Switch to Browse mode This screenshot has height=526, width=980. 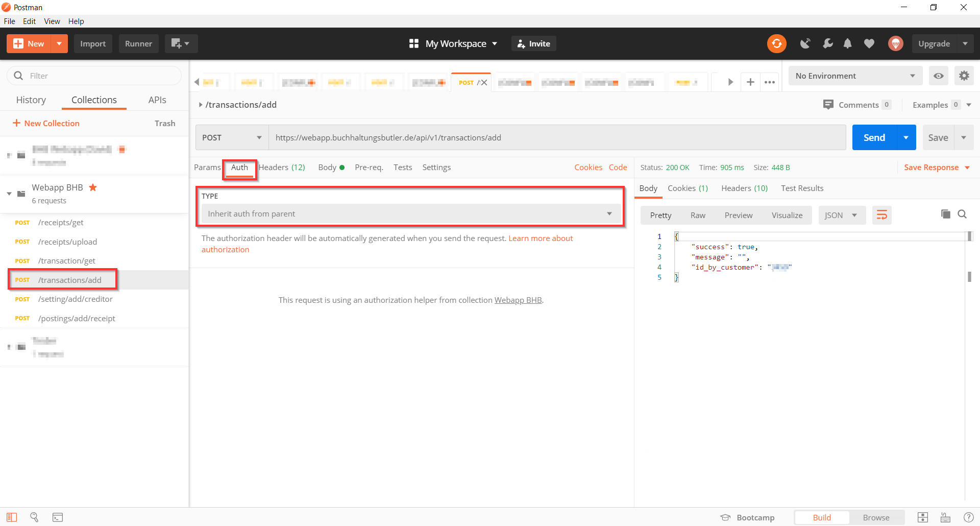[x=876, y=517]
